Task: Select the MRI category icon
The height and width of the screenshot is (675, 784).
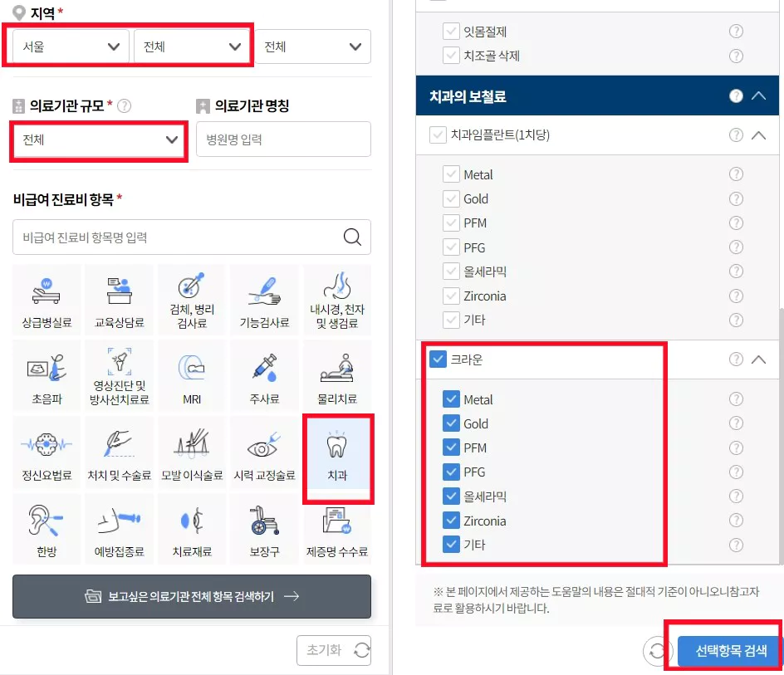Action: 192,375
